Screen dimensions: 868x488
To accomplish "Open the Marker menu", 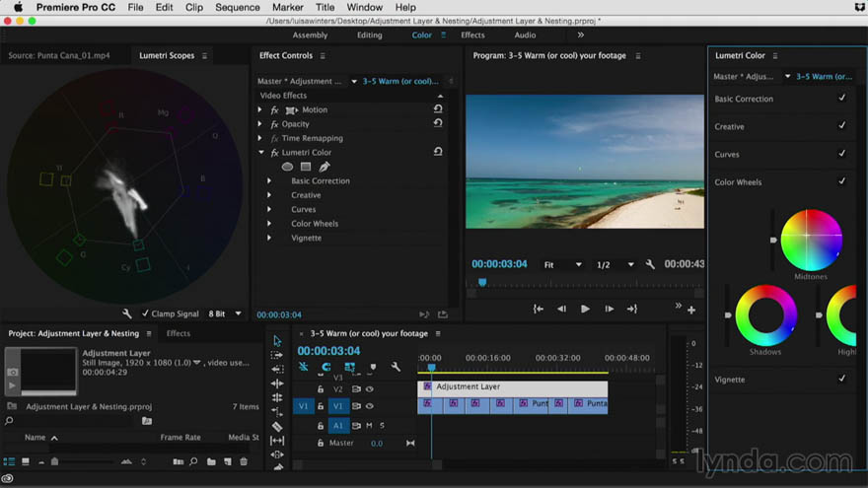I will point(288,7).
